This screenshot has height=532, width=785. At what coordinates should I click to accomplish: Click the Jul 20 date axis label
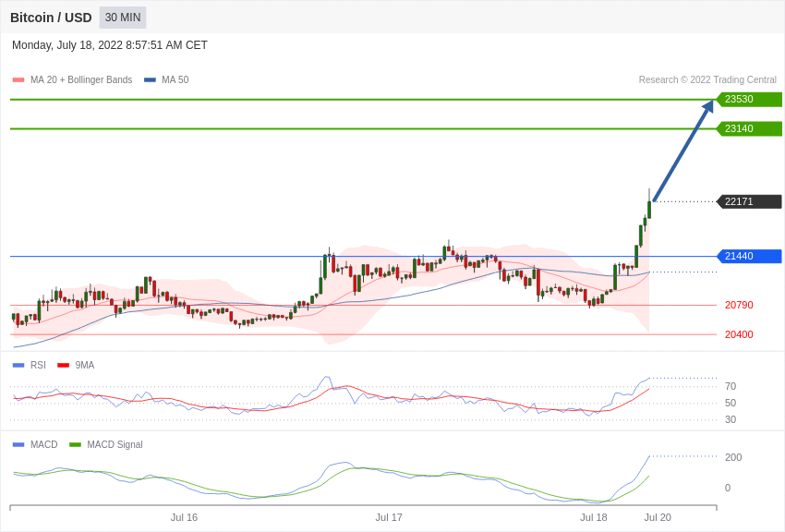click(658, 517)
